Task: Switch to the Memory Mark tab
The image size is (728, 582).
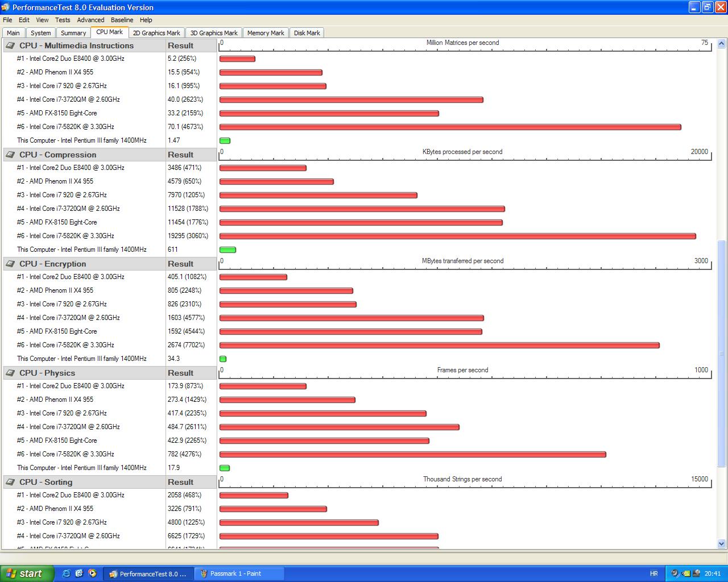Action: pos(266,33)
